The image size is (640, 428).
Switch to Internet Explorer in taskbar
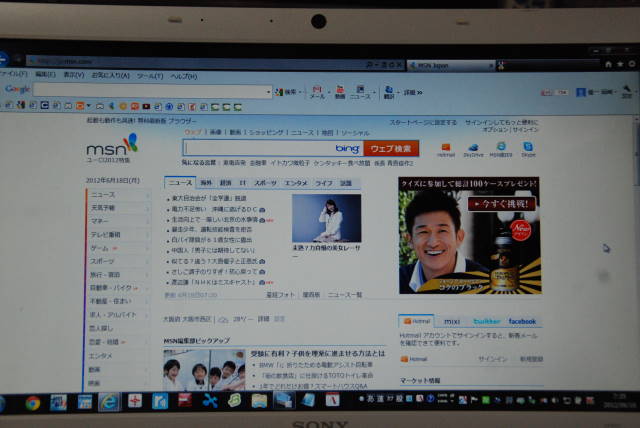pyautogui.click(x=109, y=402)
